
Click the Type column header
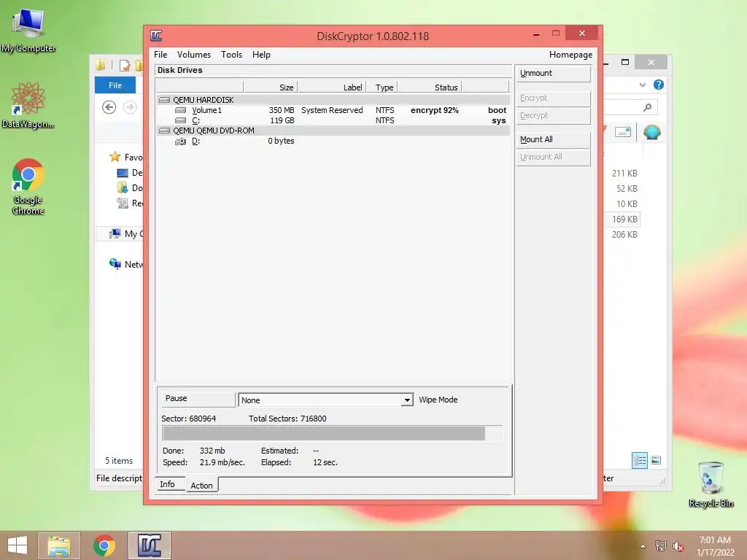[382, 87]
